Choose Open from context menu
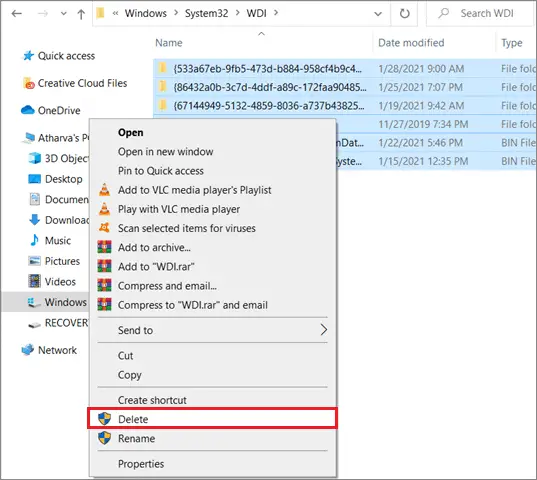The width and height of the screenshot is (537, 480). [x=130, y=132]
